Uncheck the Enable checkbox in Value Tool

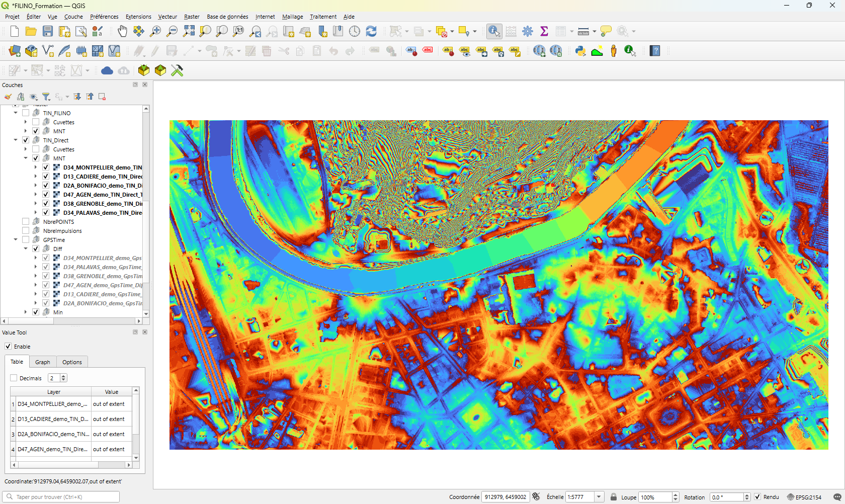[8, 347]
